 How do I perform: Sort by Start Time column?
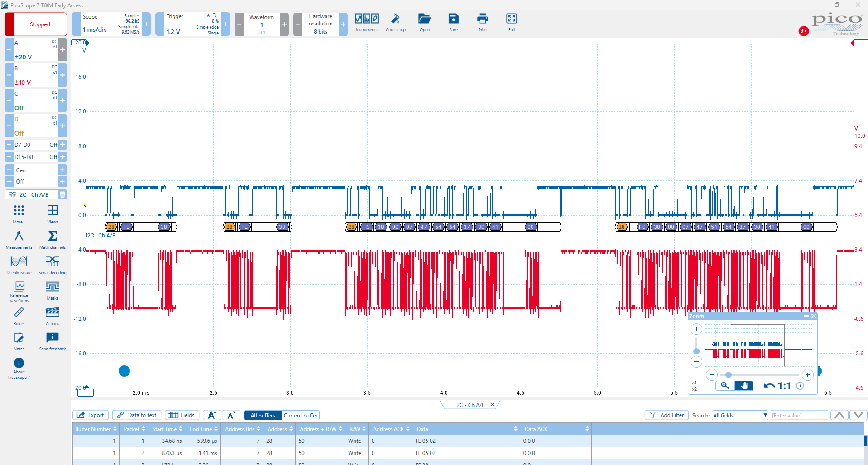(x=167, y=429)
